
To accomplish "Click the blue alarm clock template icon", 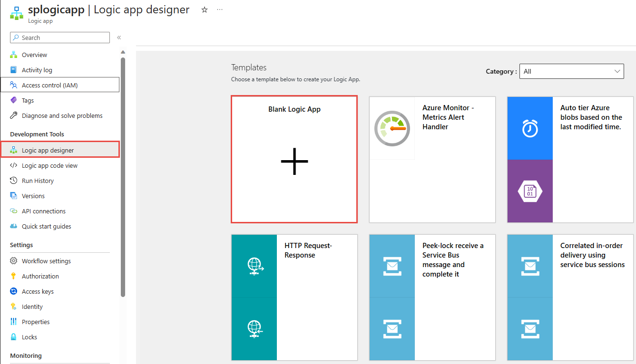I will pyautogui.click(x=530, y=128).
